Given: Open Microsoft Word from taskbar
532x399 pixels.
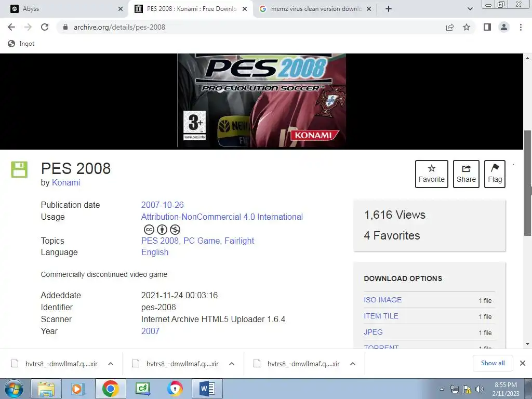Looking at the screenshot, I should [x=207, y=389].
